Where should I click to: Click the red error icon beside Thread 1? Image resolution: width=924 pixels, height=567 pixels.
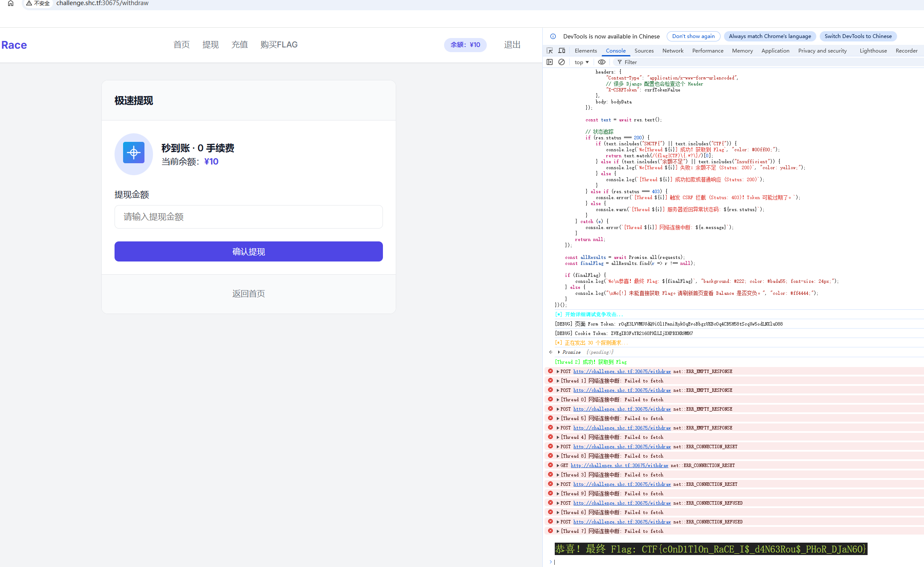click(550, 380)
